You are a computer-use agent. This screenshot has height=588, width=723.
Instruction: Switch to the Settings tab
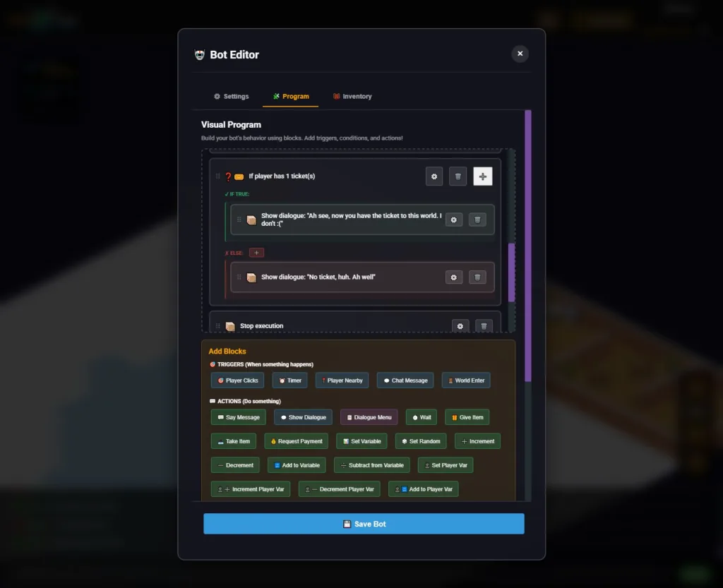click(x=231, y=96)
